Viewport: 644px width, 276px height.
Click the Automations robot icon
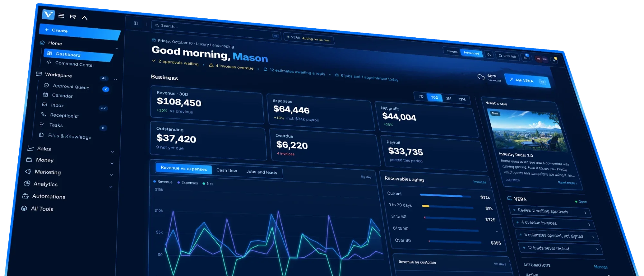tap(25, 196)
